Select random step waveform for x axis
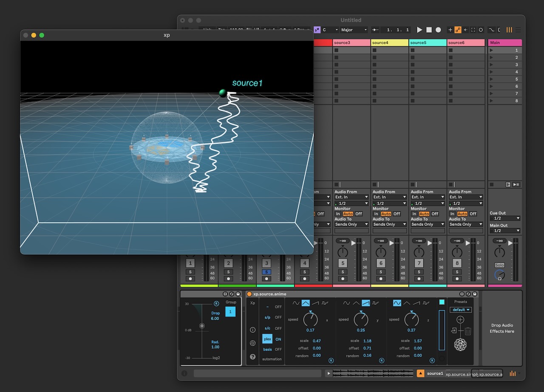 (325, 303)
